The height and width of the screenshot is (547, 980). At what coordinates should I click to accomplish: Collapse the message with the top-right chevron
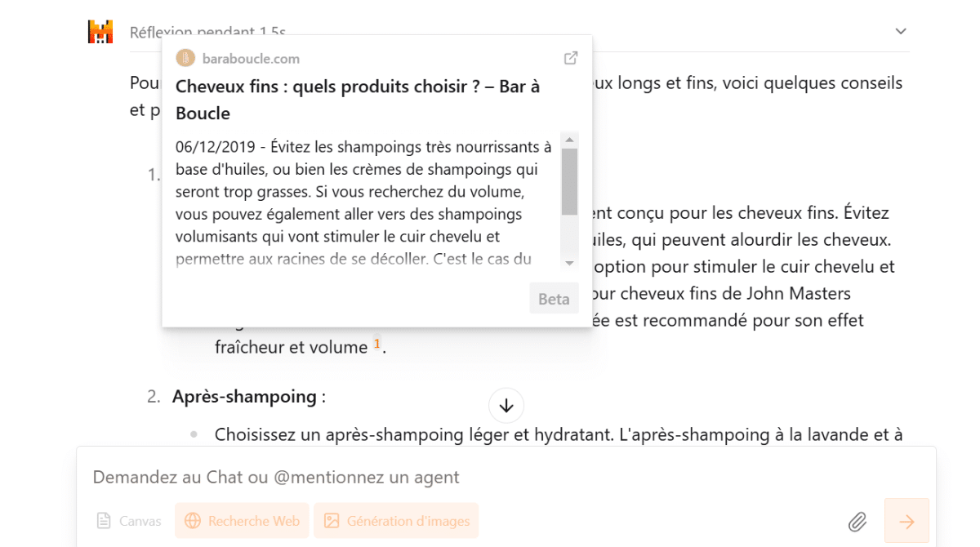(900, 30)
